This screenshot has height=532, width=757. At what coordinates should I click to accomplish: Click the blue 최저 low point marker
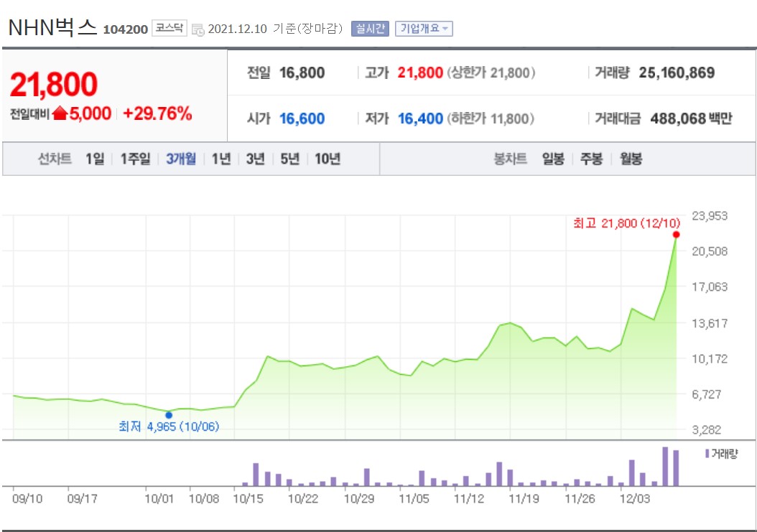[169, 415]
